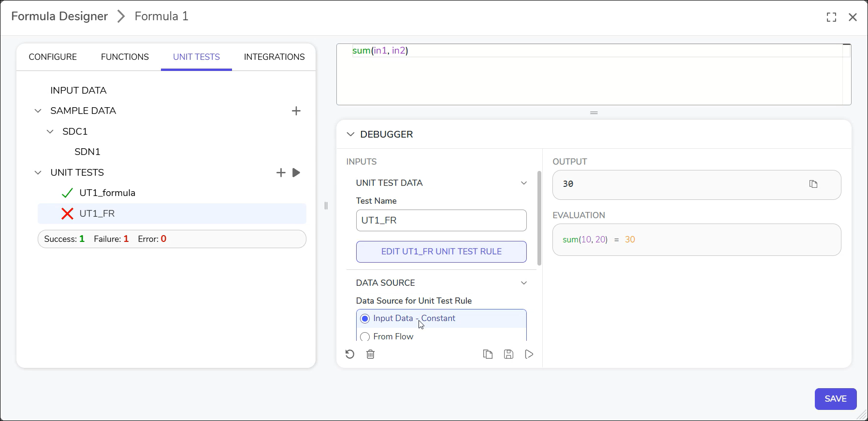The height and width of the screenshot is (421, 868).
Task: Add a new unit test with plus icon
Action: [x=281, y=173]
